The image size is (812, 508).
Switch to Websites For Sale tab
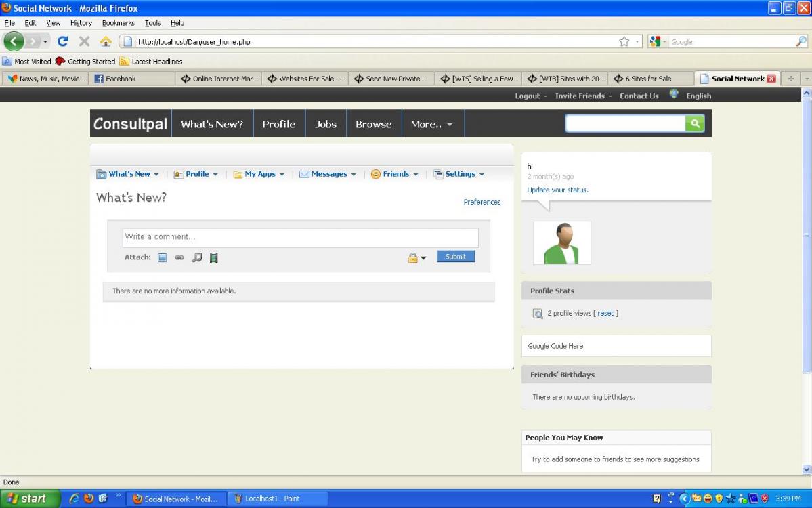pyautogui.click(x=305, y=79)
